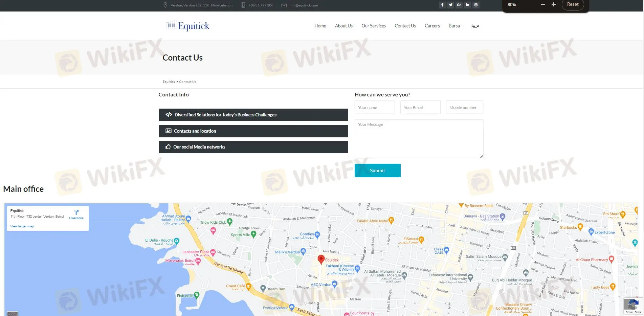Go to the Our Services menu

pyautogui.click(x=373, y=26)
